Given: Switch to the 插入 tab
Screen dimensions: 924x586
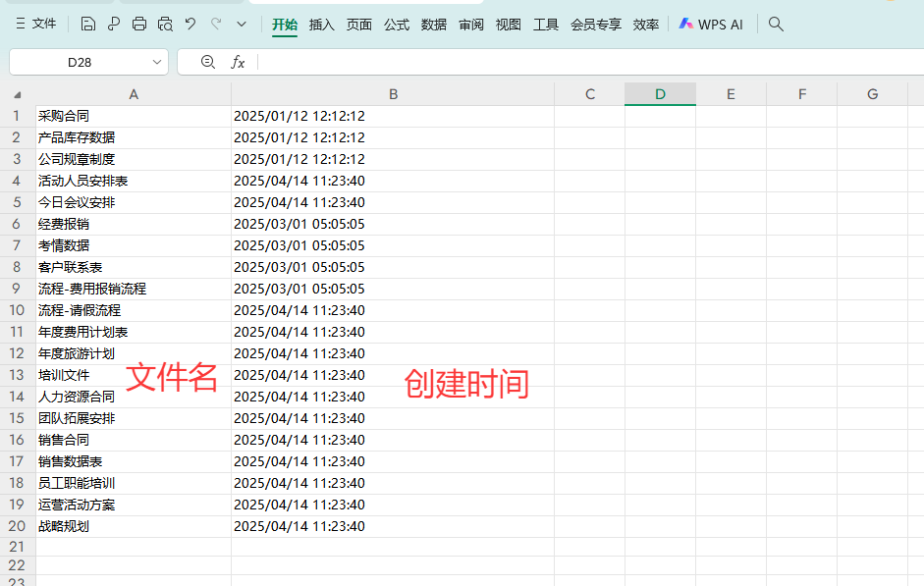Looking at the screenshot, I should tap(322, 25).
